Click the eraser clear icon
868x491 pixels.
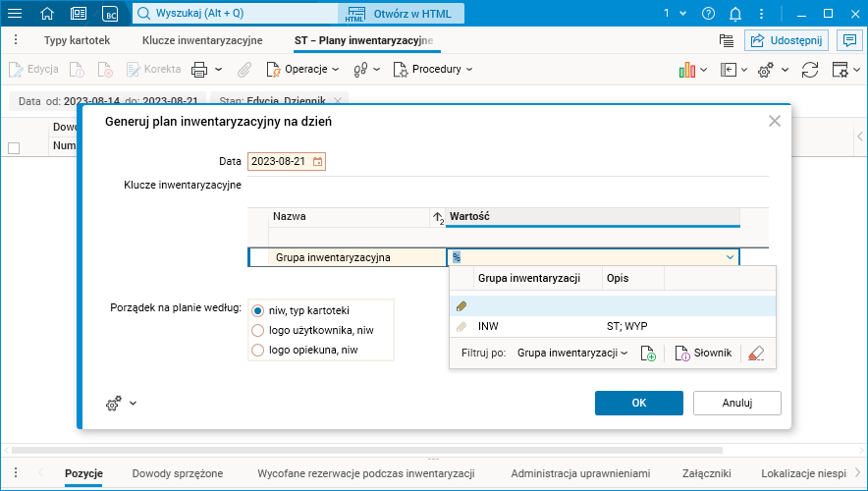click(x=756, y=354)
